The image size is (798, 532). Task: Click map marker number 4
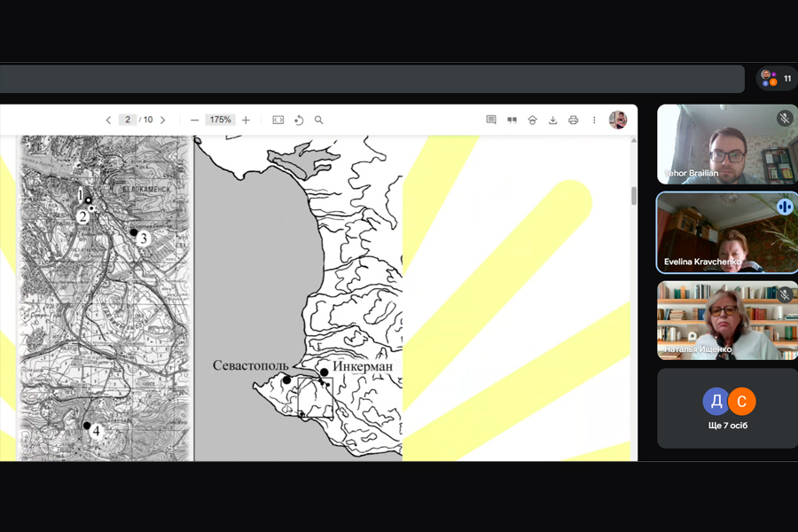(96, 431)
